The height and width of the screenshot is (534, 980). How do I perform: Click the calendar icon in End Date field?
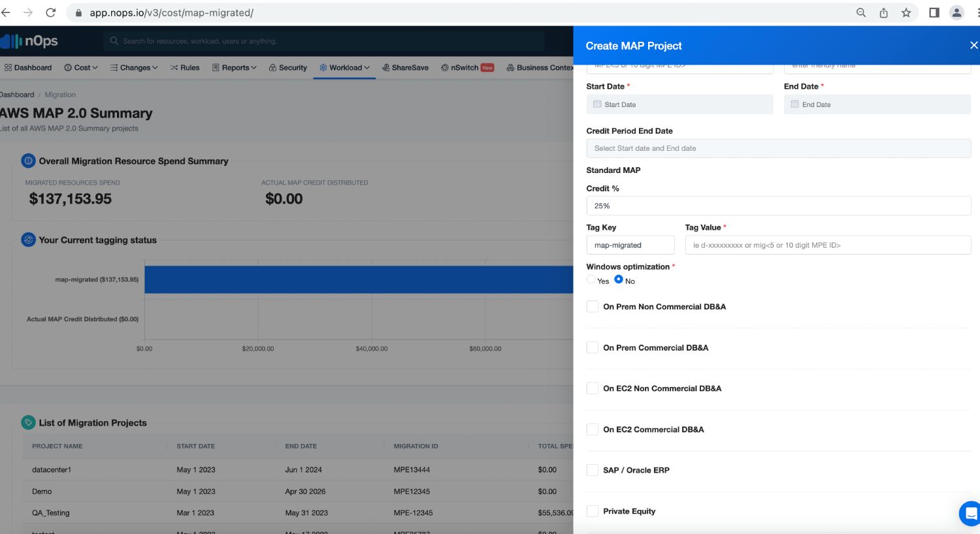(794, 104)
